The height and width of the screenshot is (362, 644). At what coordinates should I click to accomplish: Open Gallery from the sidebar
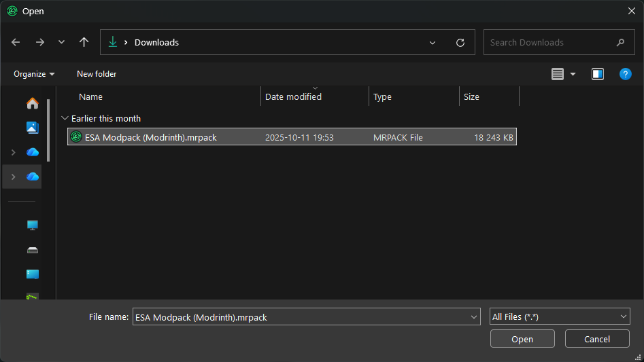(32, 128)
